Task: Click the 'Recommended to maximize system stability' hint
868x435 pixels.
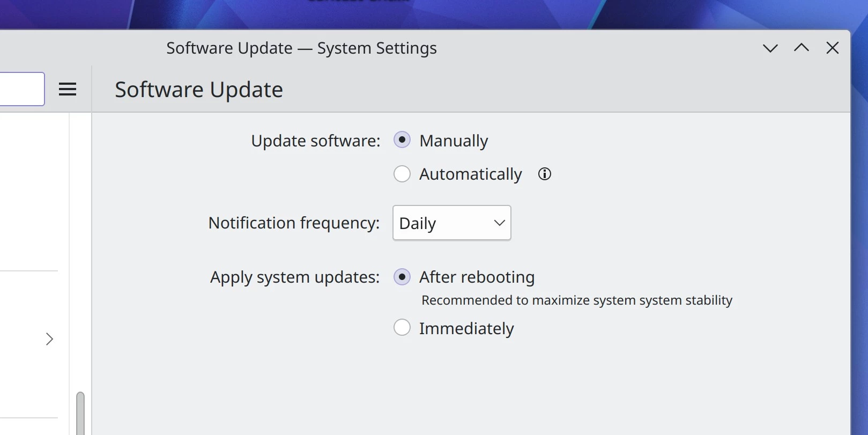Action: tap(577, 300)
